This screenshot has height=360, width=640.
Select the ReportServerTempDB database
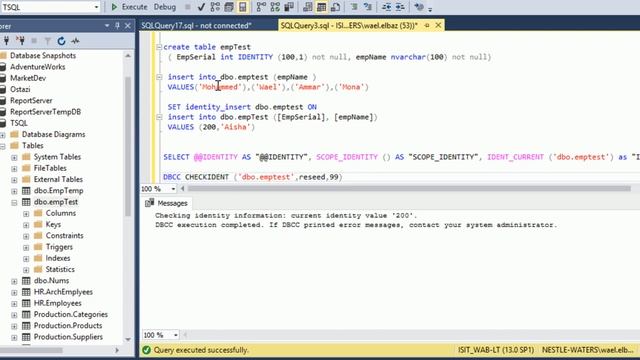[45, 111]
